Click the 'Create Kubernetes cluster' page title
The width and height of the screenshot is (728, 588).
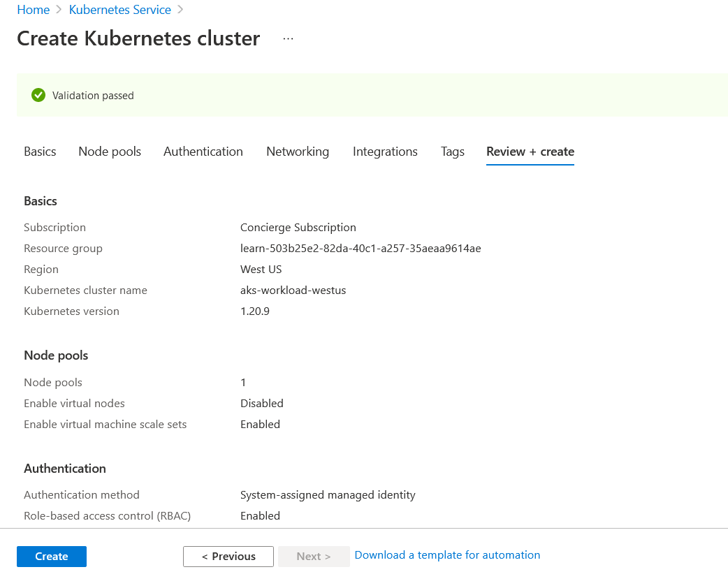138,38
